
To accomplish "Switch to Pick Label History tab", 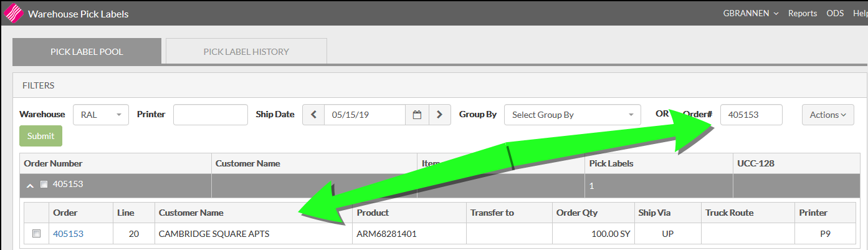I will (x=246, y=52).
